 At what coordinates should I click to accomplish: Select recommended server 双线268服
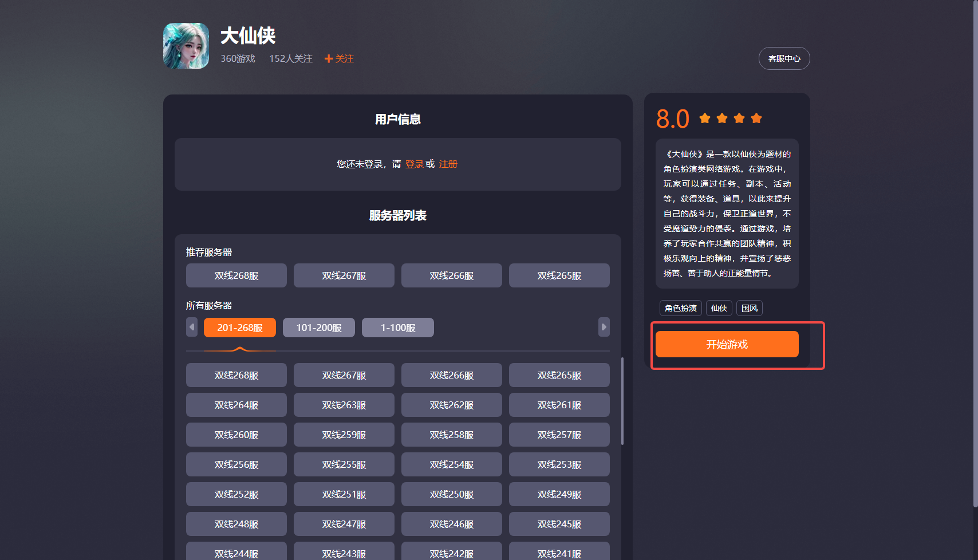236,275
